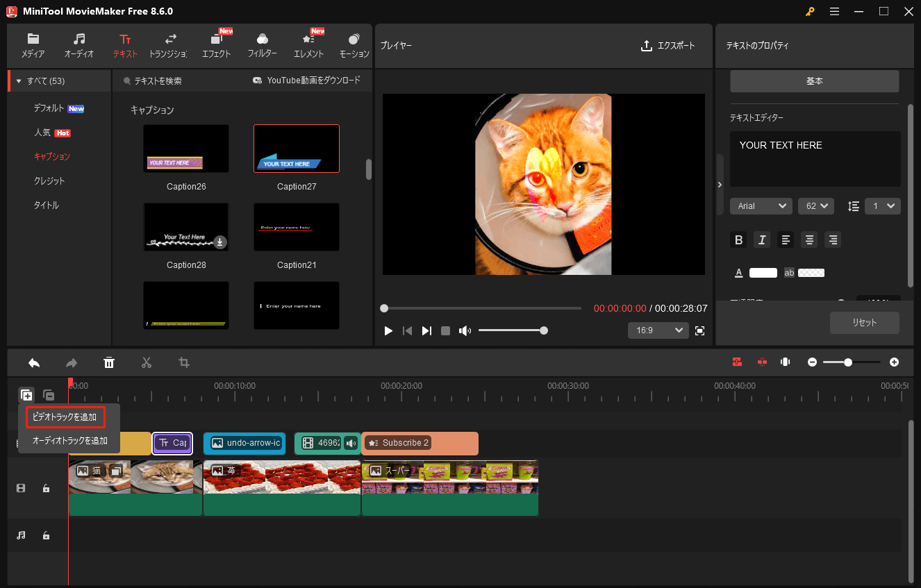Open the font size 62 dropdown
This screenshot has height=588, width=921.
coord(815,205)
